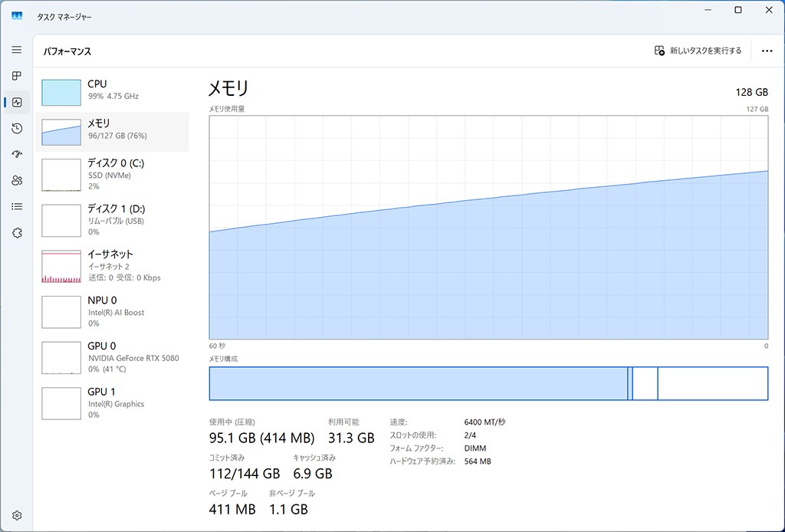The height and width of the screenshot is (532, 785).
Task: Select the NPU 0 Intel AI Boost item
Action: 112,312
